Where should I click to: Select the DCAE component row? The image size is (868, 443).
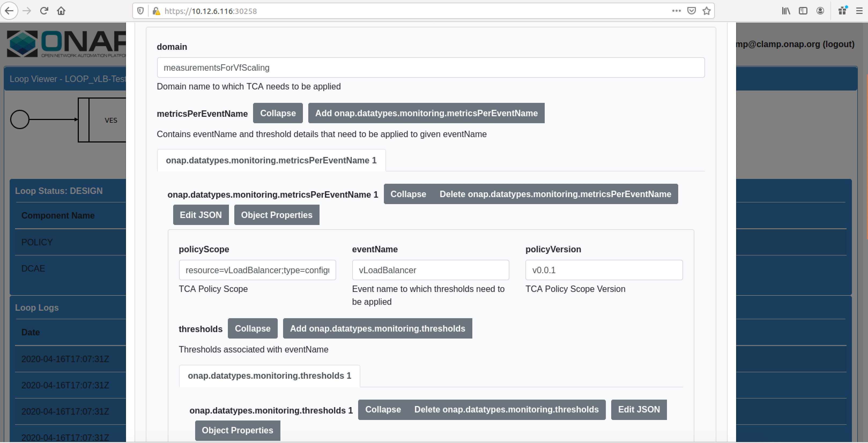pos(71,269)
